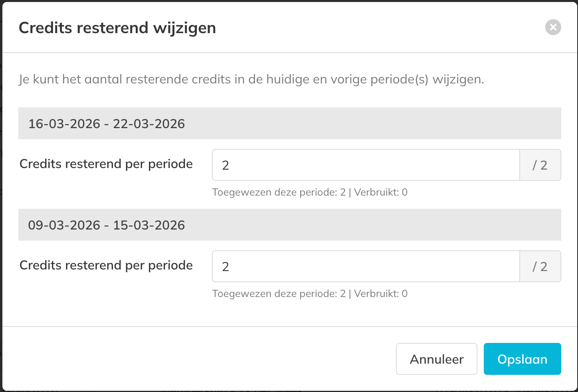This screenshot has height=392, width=578.
Task: Click the description text starting "Je kunt het aantal"
Action: [251, 79]
